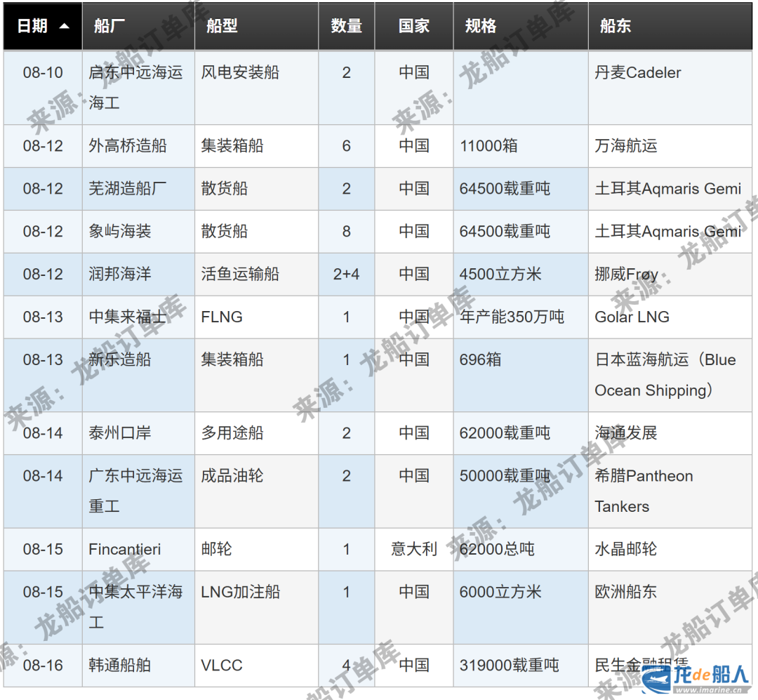Click the 船东 column header
The width and height of the screenshot is (758, 700).
coord(670,26)
